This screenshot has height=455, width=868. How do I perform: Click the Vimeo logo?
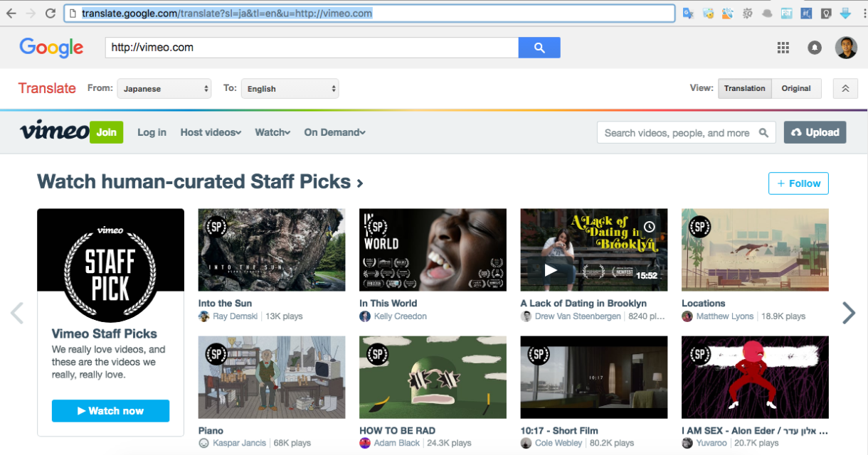coord(53,132)
